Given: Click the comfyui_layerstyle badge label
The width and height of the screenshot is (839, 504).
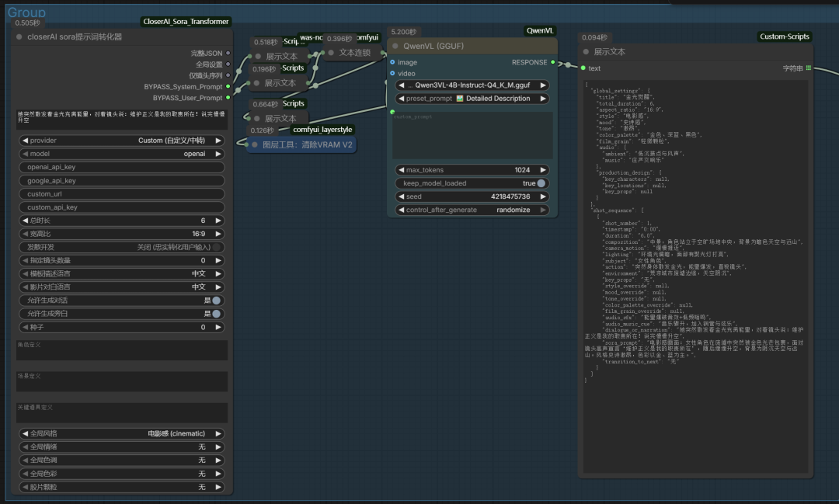Looking at the screenshot, I should (x=322, y=129).
